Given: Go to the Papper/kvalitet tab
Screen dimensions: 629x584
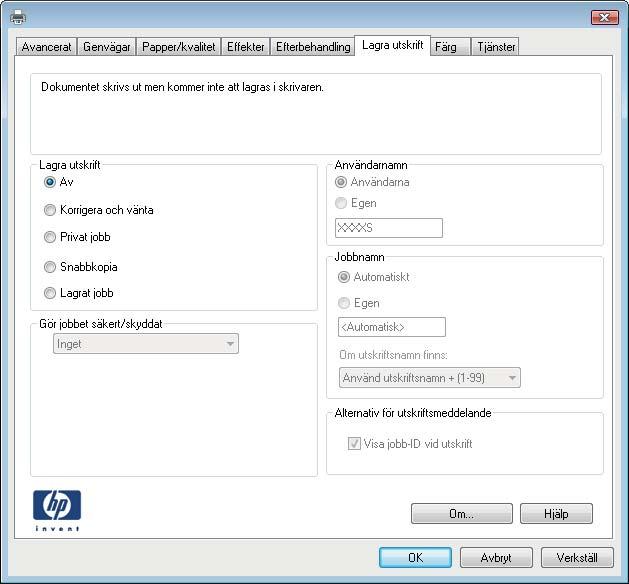Looking at the screenshot, I should (x=179, y=47).
